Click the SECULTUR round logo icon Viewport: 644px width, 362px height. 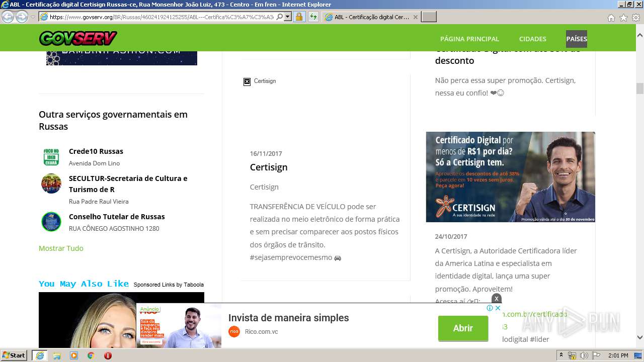[51, 184]
